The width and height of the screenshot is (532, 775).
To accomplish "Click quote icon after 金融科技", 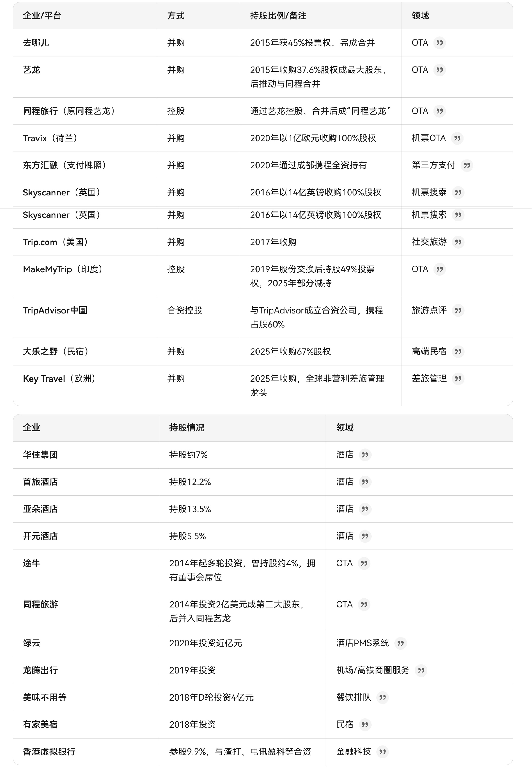I will [x=382, y=752].
